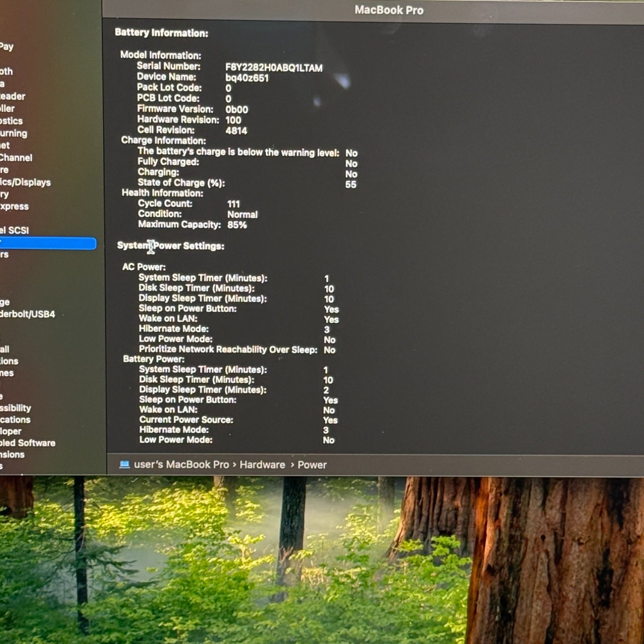Click the battery serial number value
This screenshot has height=644, width=644.
tap(273, 68)
